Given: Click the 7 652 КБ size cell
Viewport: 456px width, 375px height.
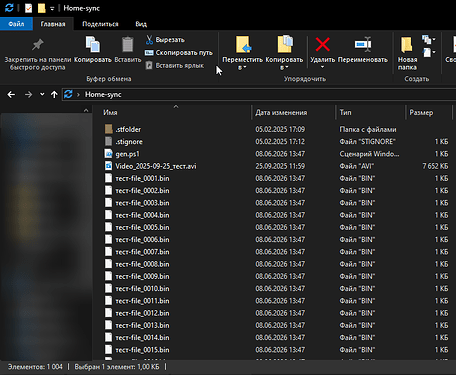Looking at the screenshot, I should pos(435,166).
